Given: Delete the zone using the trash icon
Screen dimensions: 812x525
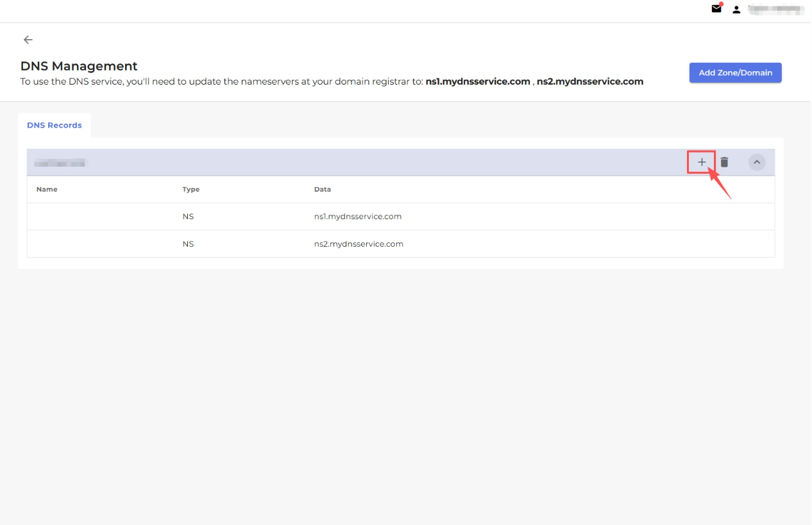Looking at the screenshot, I should point(724,162).
